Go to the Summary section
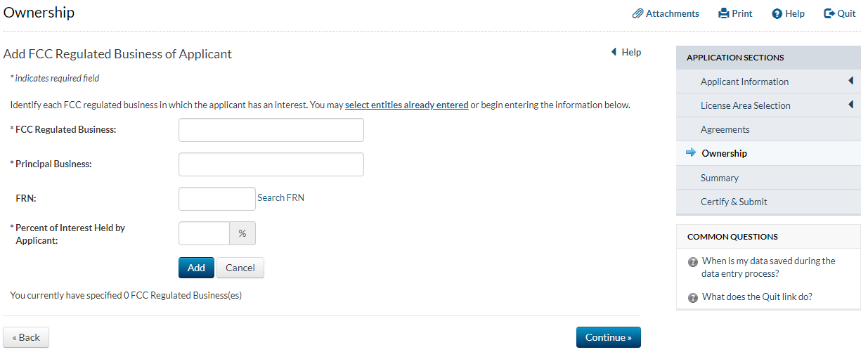 point(719,178)
